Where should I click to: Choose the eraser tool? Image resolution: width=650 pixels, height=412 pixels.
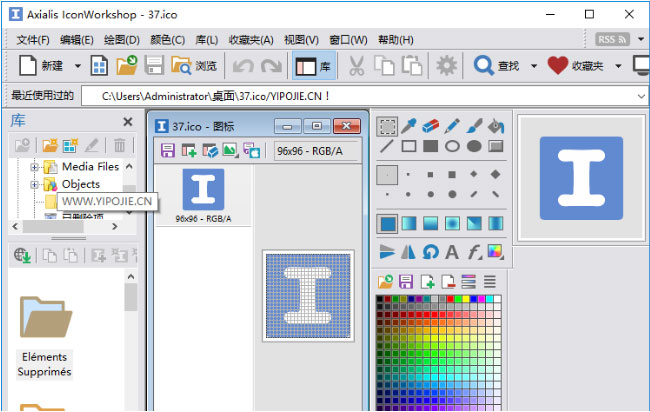(x=430, y=126)
